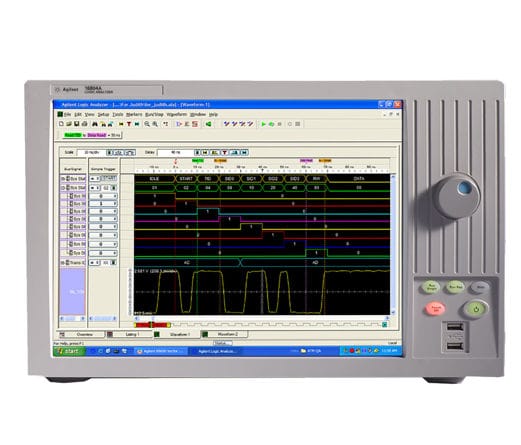Click the red memory overview bar slider
The height and width of the screenshot is (445, 521).
click(x=152, y=325)
